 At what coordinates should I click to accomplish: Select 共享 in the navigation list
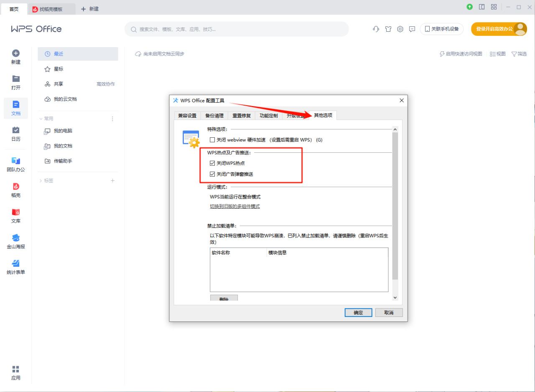click(x=78, y=84)
